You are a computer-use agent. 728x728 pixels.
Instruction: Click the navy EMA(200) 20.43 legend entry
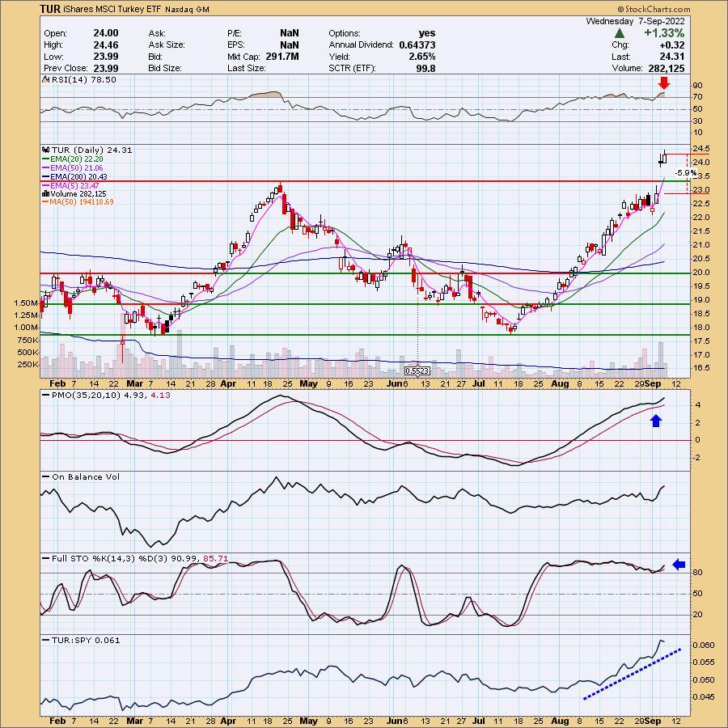pos(74,177)
